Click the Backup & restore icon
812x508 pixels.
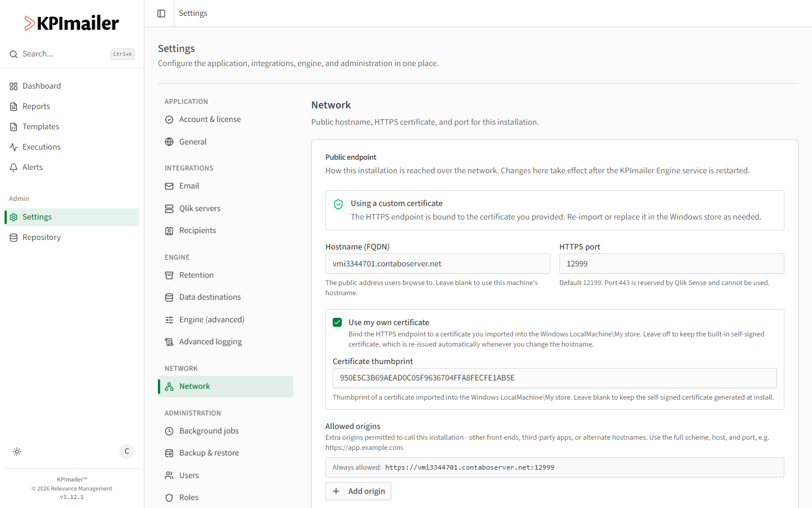pos(169,453)
